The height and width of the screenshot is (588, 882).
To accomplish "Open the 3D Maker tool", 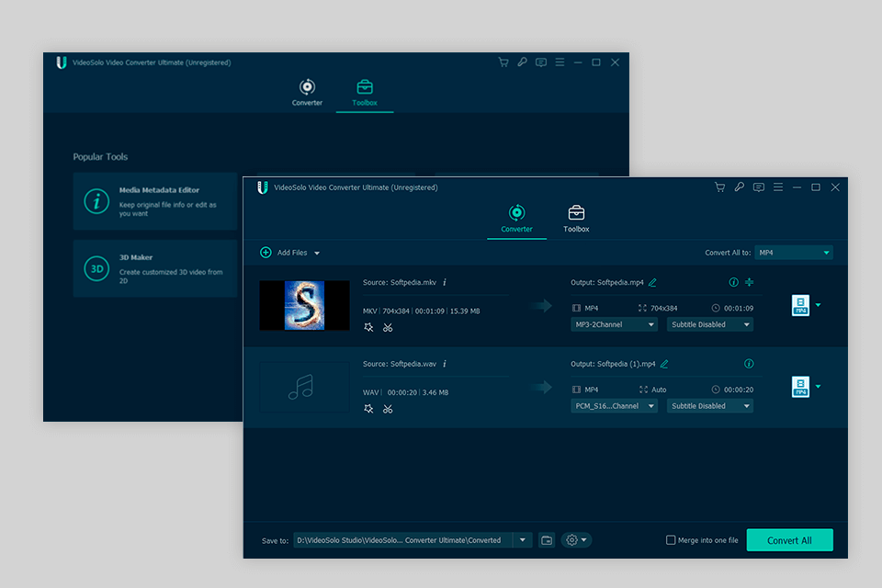I will 154,268.
